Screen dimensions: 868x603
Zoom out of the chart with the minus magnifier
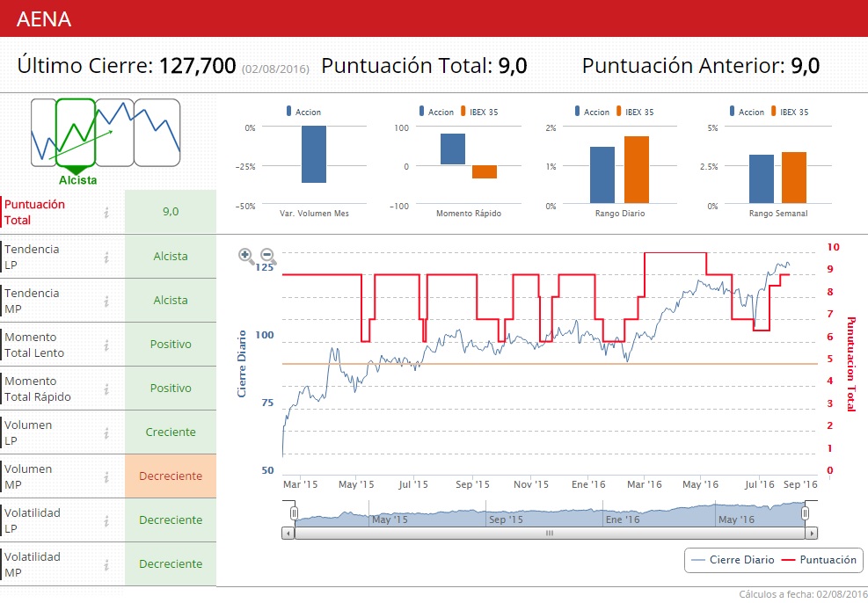(268, 256)
